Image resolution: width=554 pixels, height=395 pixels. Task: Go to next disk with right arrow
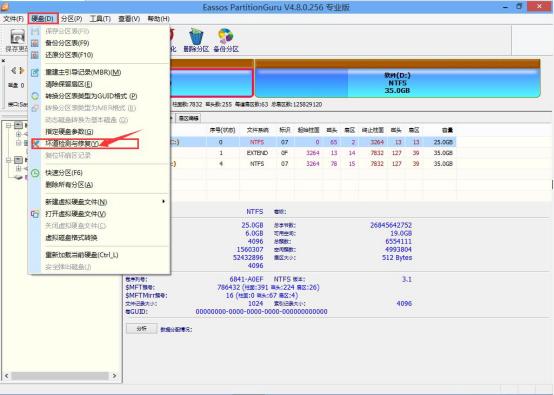[x=22, y=71]
